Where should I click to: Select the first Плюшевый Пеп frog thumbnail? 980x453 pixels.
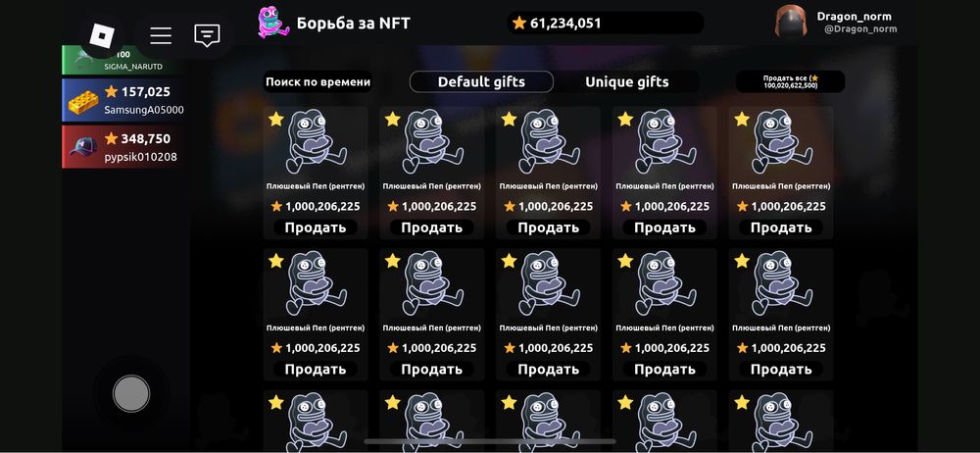(x=316, y=142)
